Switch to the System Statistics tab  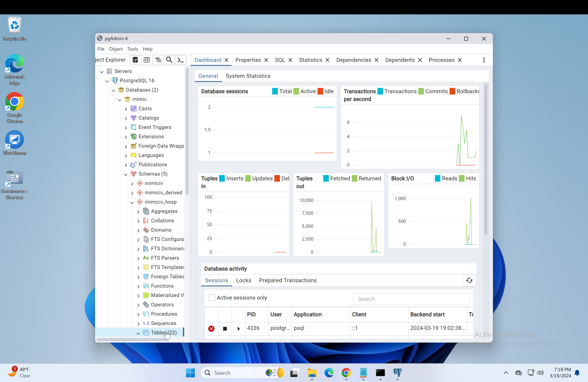click(248, 76)
